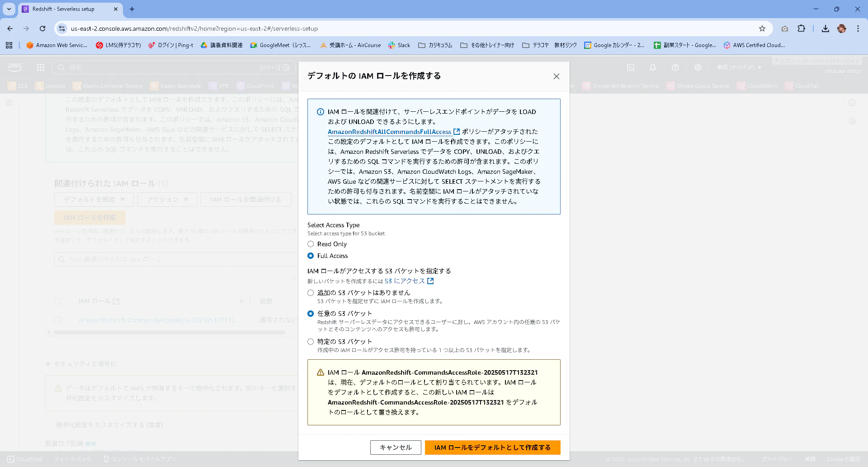Image resolution: width=868 pixels, height=467 pixels.
Task: Open the CloudFront service shortcut
Action: pyautogui.click(x=255, y=86)
